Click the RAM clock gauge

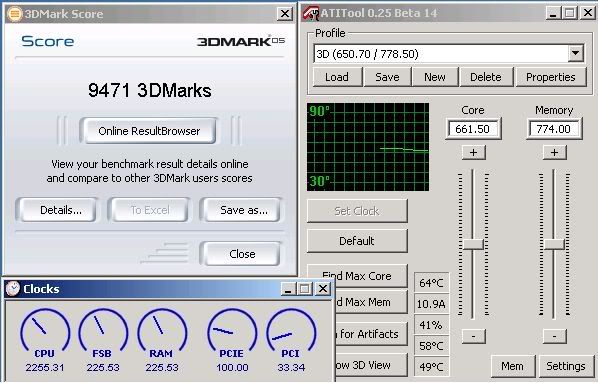(162, 330)
